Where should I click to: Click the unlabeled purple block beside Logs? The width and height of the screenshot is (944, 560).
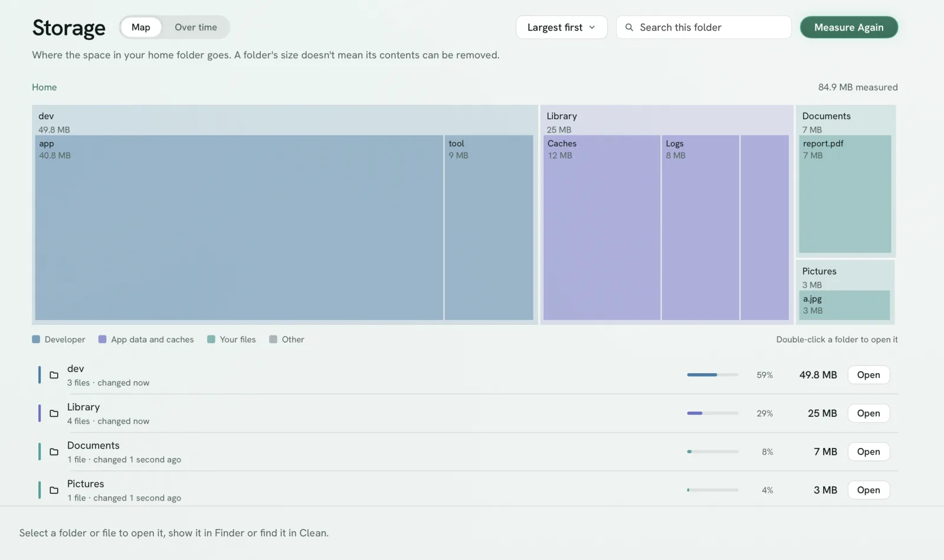[x=765, y=228]
